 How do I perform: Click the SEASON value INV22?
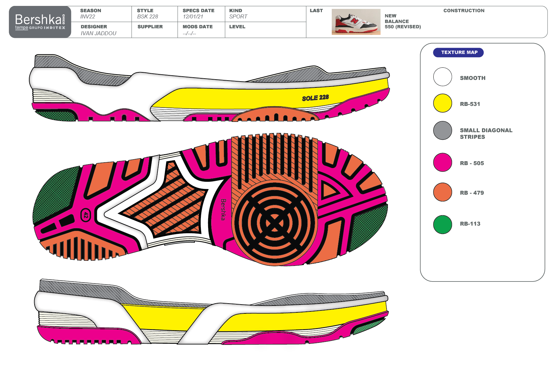click(88, 17)
